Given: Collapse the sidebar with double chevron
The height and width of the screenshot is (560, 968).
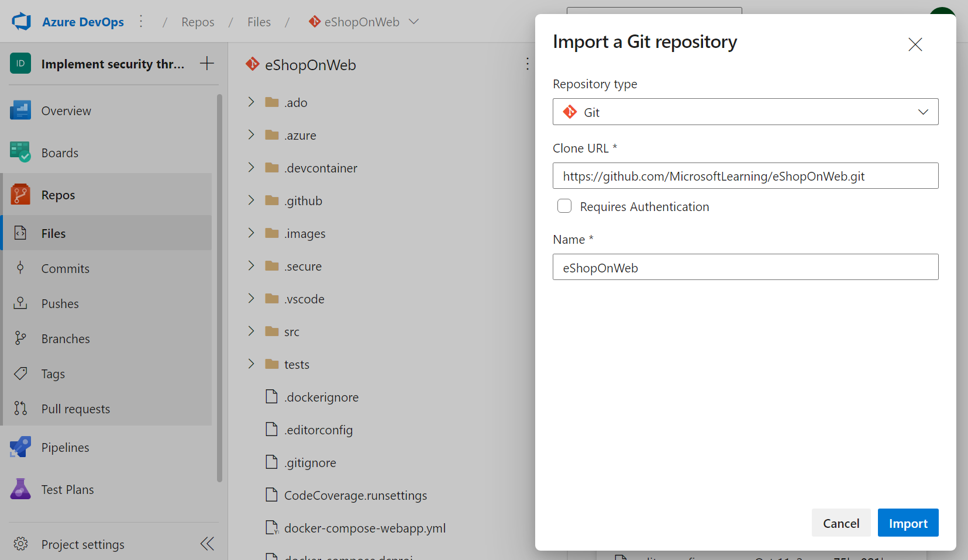Looking at the screenshot, I should point(207,544).
